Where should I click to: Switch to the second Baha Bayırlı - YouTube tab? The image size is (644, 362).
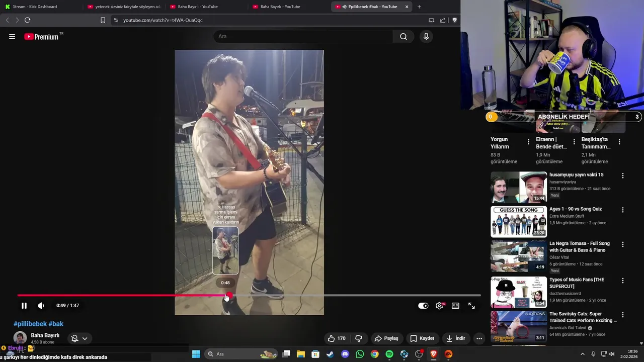pyautogui.click(x=288, y=7)
